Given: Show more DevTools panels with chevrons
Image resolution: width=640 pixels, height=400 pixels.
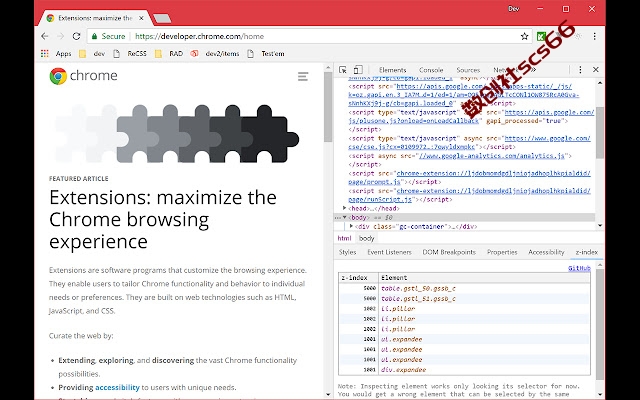Looking at the screenshot, I should [x=533, y=70].
